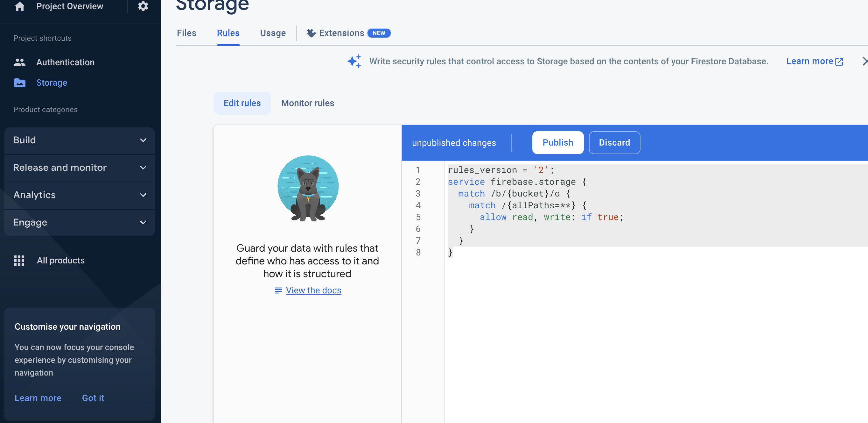Switch to the Usage tab
This screenshot has height=423, width=868.
pos(273,33)
